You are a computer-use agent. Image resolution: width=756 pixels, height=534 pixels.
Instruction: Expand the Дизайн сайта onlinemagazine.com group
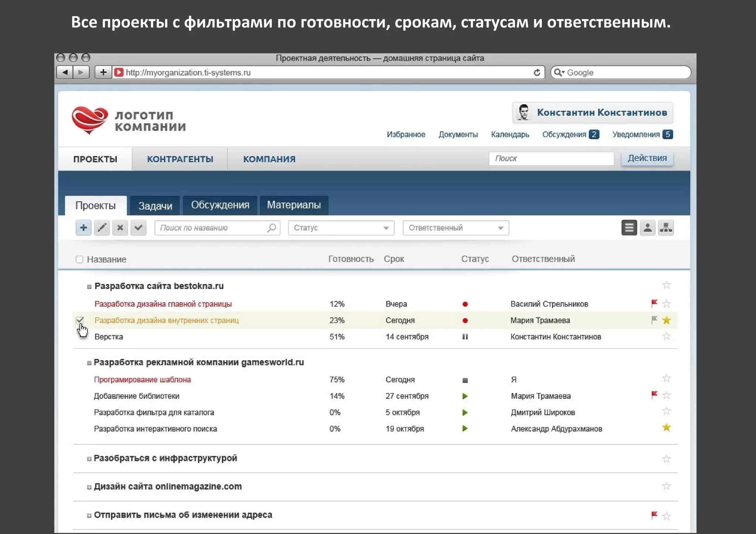pyautogui.click(x=89, y=487)
